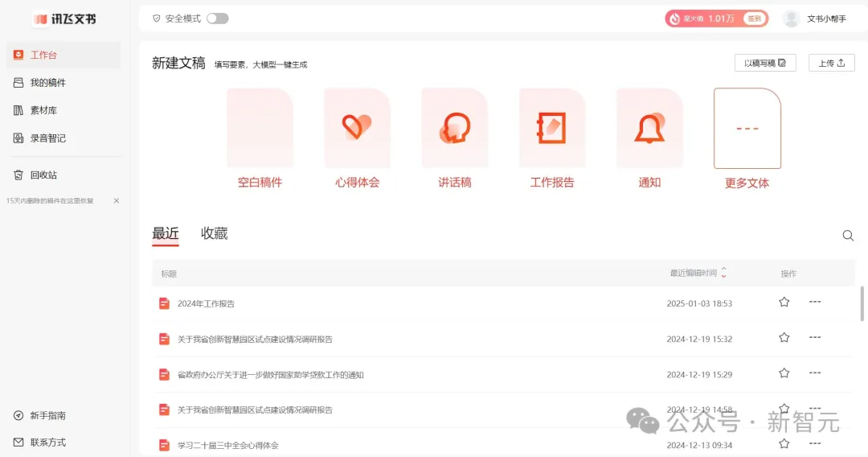Screen dimensions: 868x457
Task: Select the 心得体会 heart template icon
Action: click(357, 127)
